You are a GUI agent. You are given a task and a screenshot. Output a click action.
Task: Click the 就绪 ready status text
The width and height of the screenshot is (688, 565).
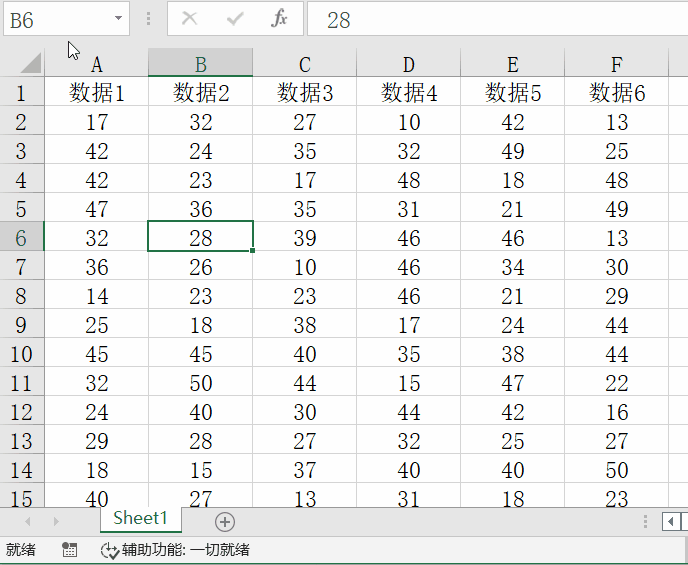(21, 550)
